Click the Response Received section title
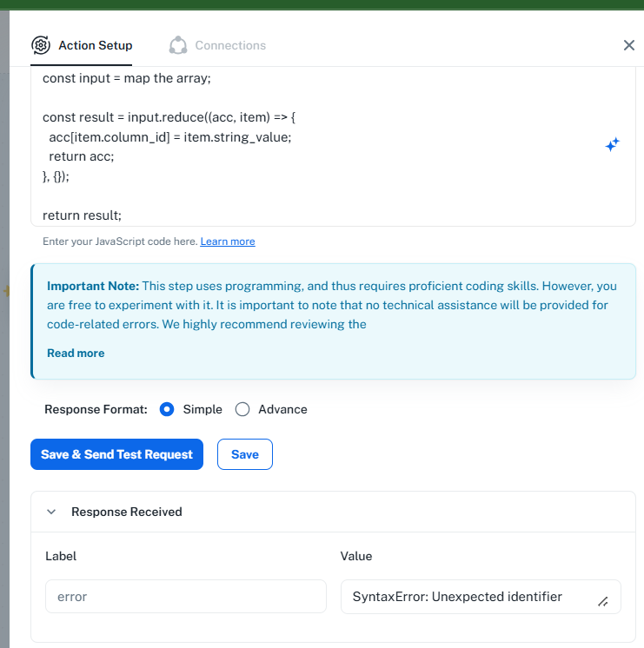 pyautogui.click(x=127, y=512)
